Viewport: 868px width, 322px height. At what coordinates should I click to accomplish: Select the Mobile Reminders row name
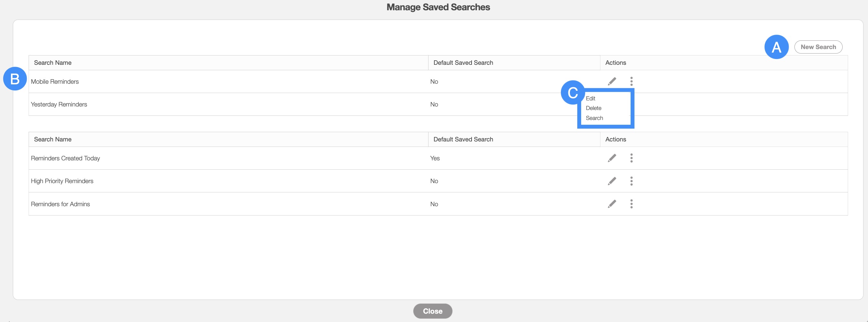tap(55, 82)
